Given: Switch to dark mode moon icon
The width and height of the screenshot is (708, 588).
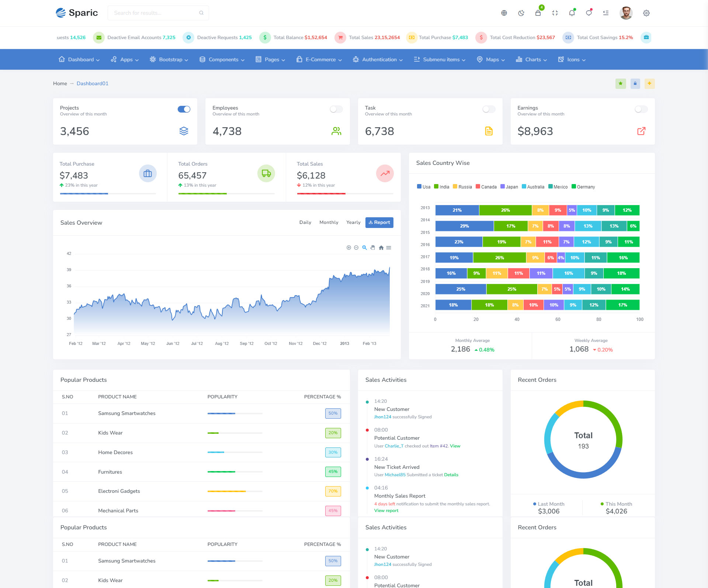Looking at the screenshot, I should click(x=521, y=13).
